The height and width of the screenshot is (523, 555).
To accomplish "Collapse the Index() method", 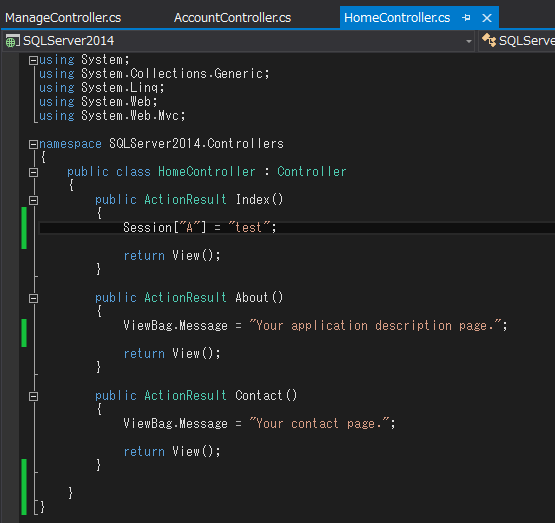I will 33,200.
